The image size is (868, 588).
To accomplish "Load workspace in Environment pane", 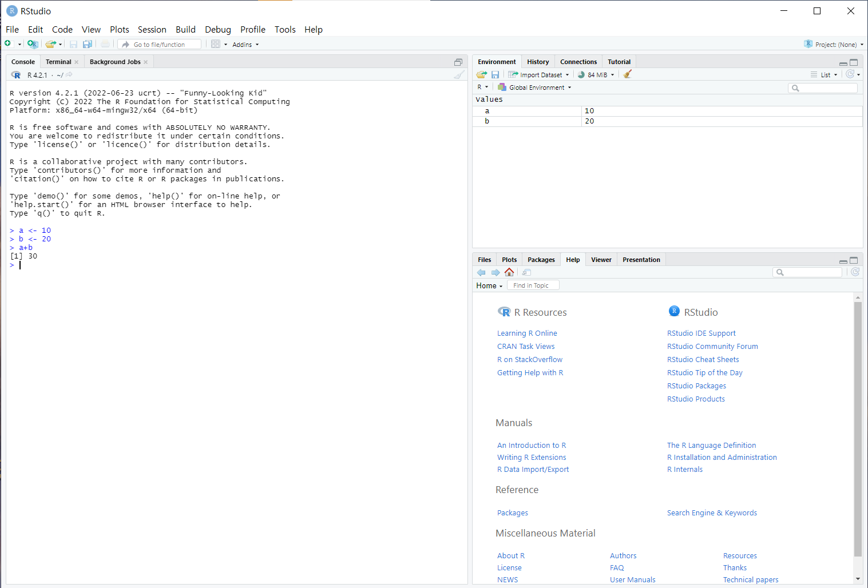I will pos(482,74).
